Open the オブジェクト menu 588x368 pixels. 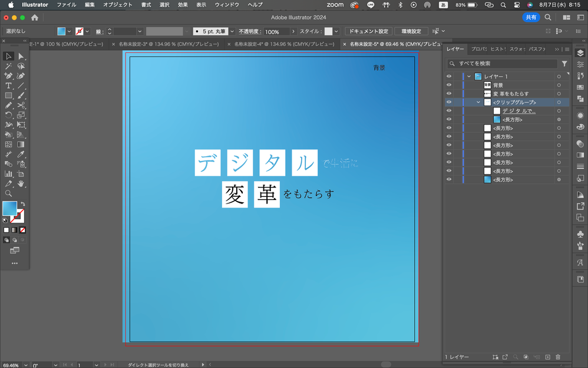coord(118,5)
